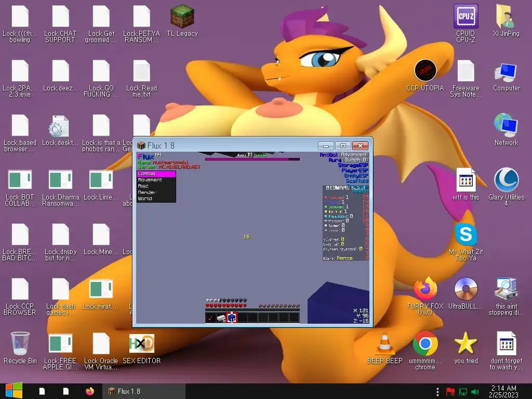Open the Skype icon labeled Mr What Zit Too Ya
532x399 pixels.
point(466,242)
